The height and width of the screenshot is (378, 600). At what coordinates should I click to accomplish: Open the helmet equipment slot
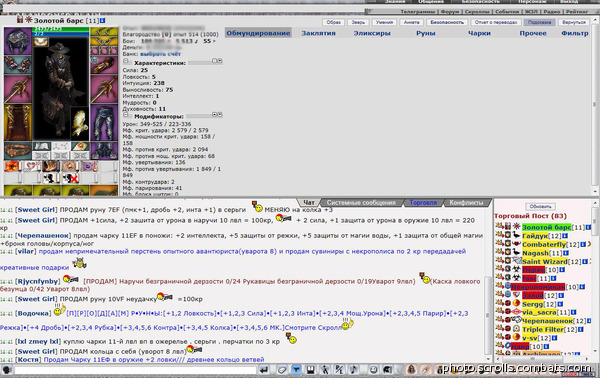tap(18, 41)
